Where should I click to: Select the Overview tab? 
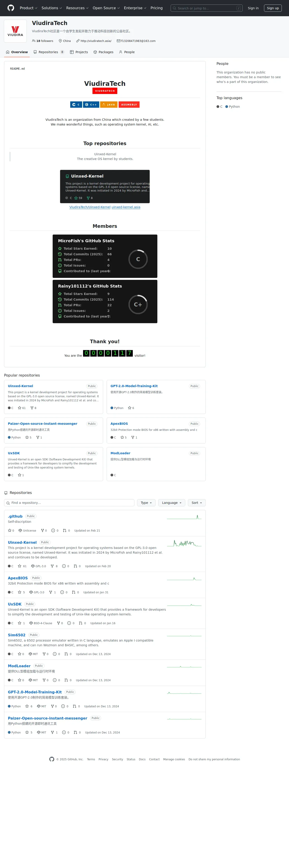click(17, 52)
